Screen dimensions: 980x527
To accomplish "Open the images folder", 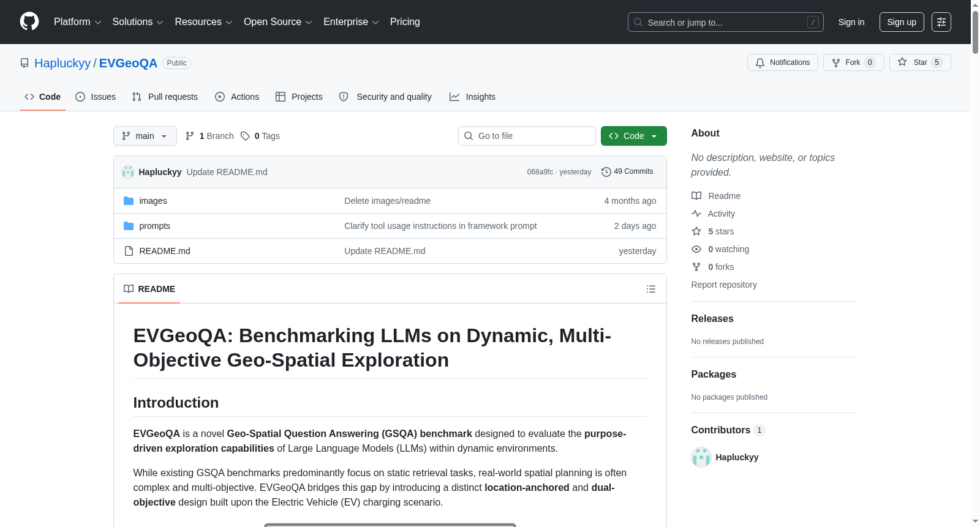I will (153, 201).
